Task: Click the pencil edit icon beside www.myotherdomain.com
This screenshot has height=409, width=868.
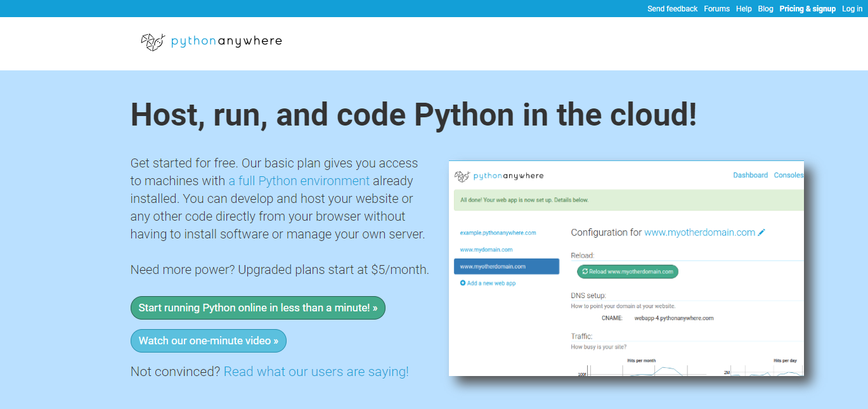Action: pyautogui.click(x=761, y=232)
